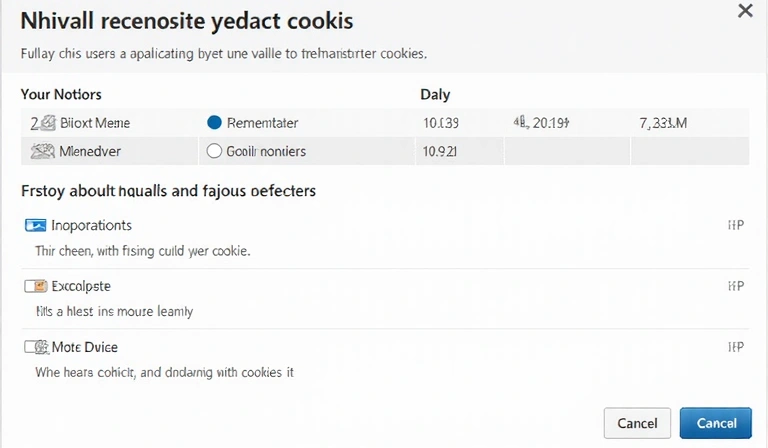Select the Rememtater radio option
Viewport: 768px width, 448px height.
pos(213,123)
